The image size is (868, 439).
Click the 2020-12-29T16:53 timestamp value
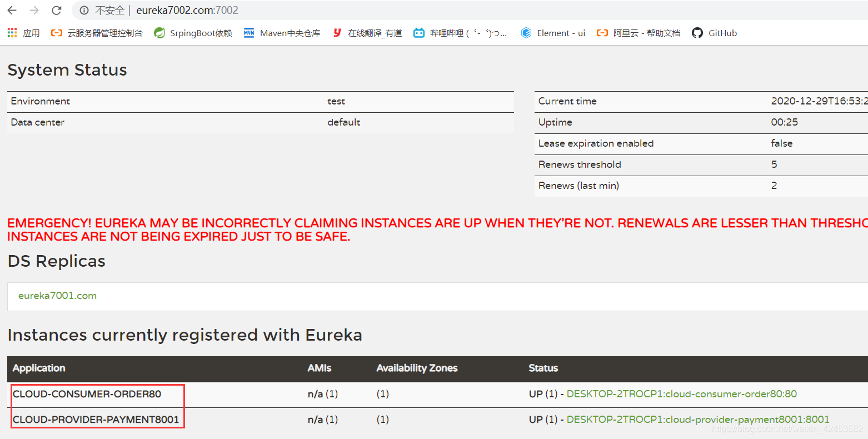pyautogui.click(x=819, y=101)
